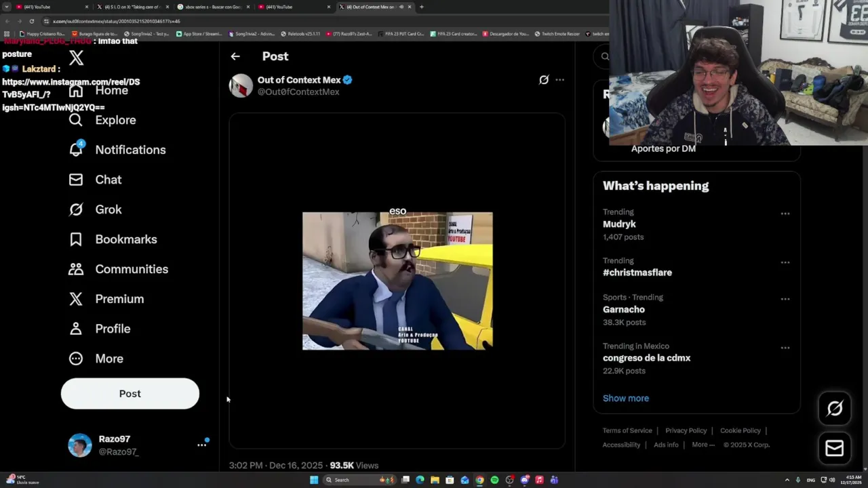868x488 pixels.
Task: Click the video of the cartoon man
Action: pos(397,281)
